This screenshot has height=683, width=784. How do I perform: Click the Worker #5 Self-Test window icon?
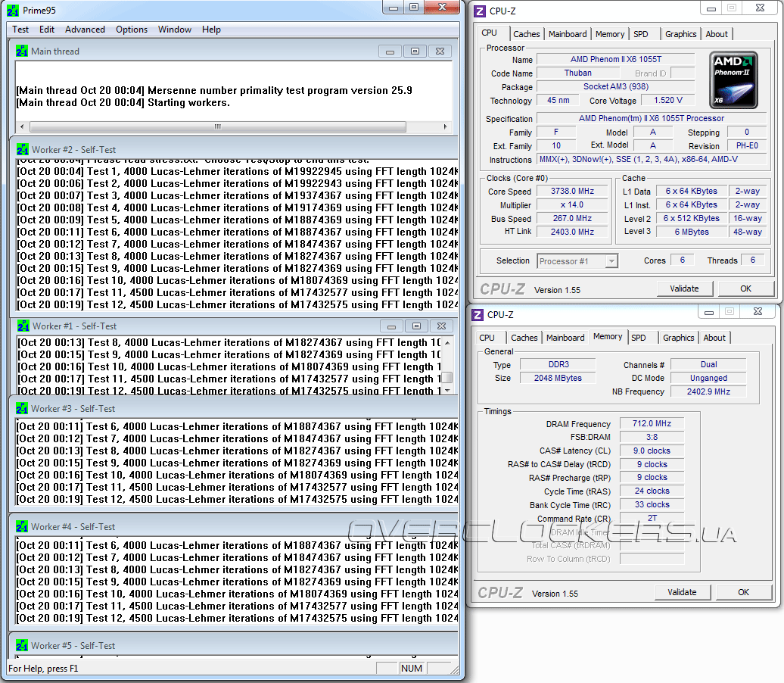pyautogui.click(x=22, y=645)
